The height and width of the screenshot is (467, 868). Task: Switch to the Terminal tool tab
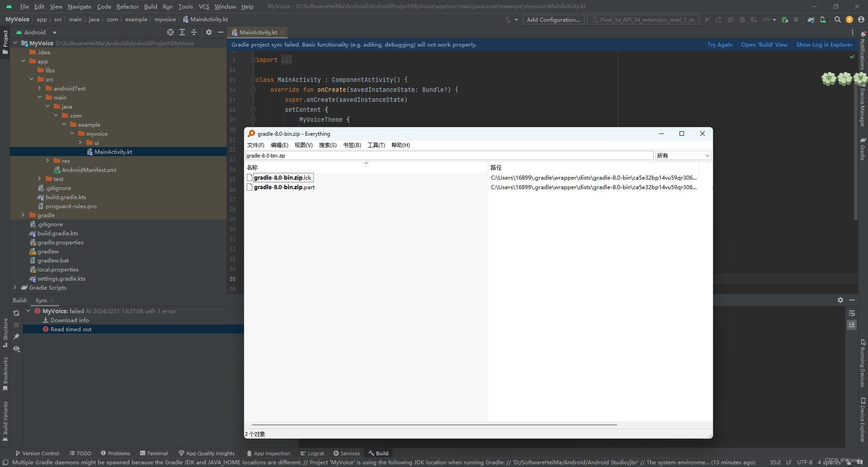pyautogui.click(x=154, y=453)
